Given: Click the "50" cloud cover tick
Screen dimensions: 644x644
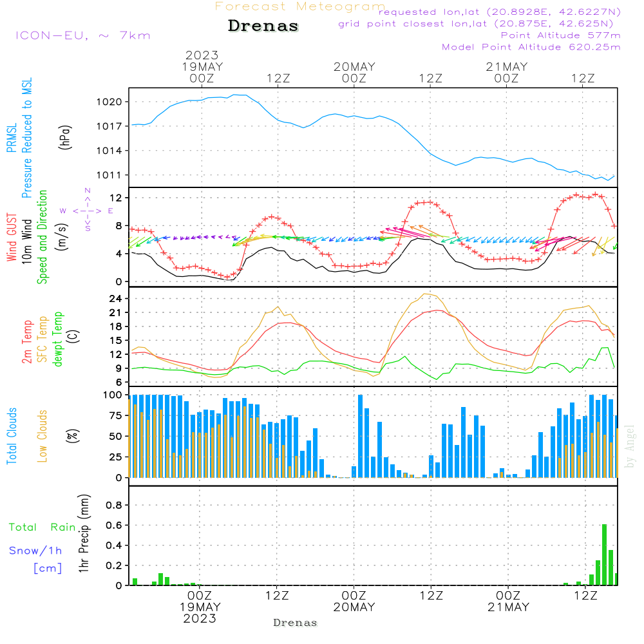Looking at the screenshot, I should click(x=116, y=437).
